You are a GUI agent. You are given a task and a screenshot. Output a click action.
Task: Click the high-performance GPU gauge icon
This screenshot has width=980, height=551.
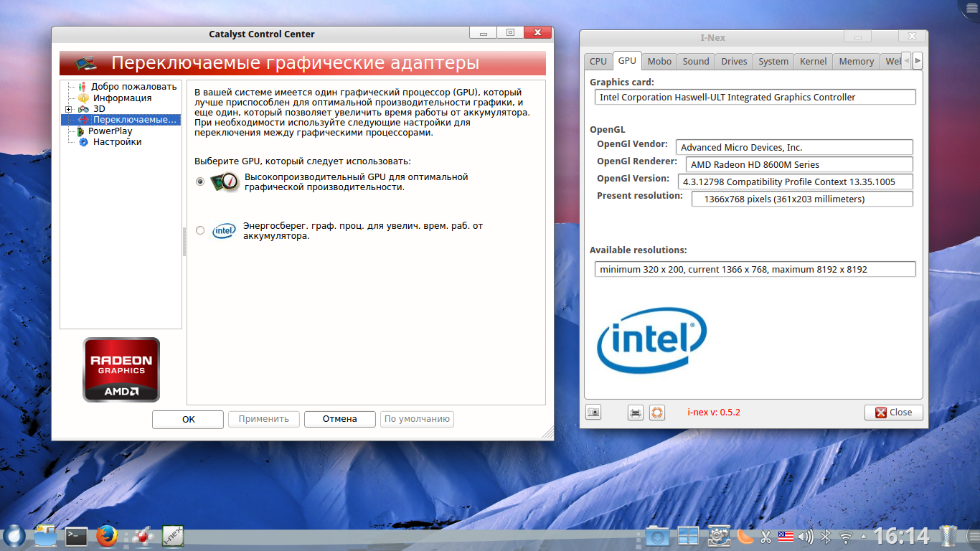[225, 182]
